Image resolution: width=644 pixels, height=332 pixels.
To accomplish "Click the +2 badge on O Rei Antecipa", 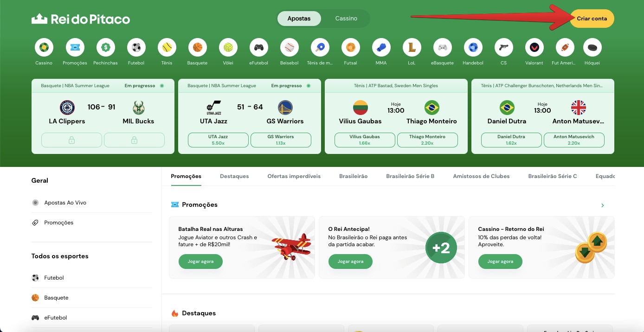I will click(441, 248).
